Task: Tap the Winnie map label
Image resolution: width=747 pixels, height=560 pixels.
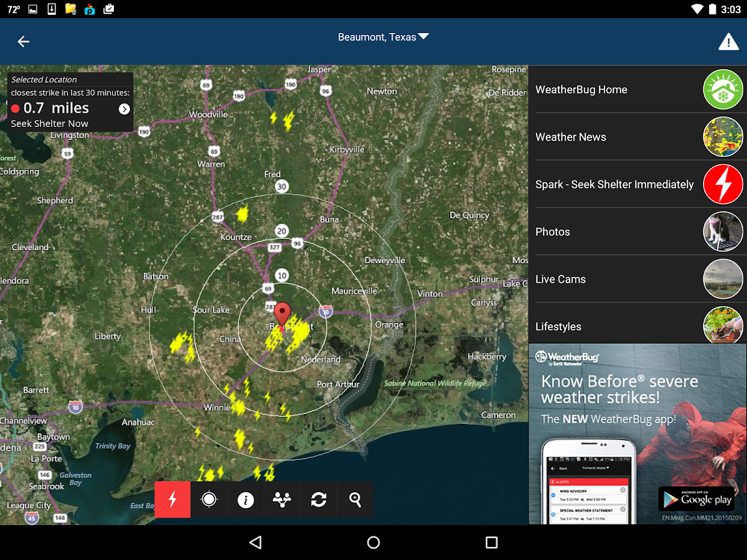Action: click(x=217, y=408)
